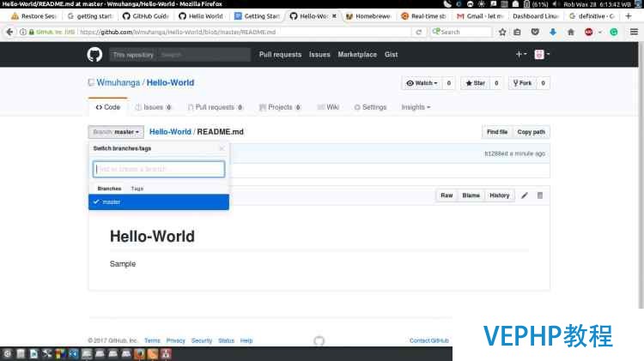Image resolution: width=644 pixels, height=361 pixels.
Task: View the Raw file
Action: [x=447, y=196]
